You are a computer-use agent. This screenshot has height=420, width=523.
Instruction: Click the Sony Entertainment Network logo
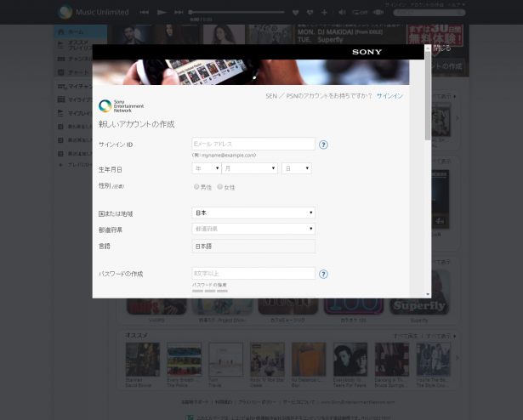tap(121, 106)
